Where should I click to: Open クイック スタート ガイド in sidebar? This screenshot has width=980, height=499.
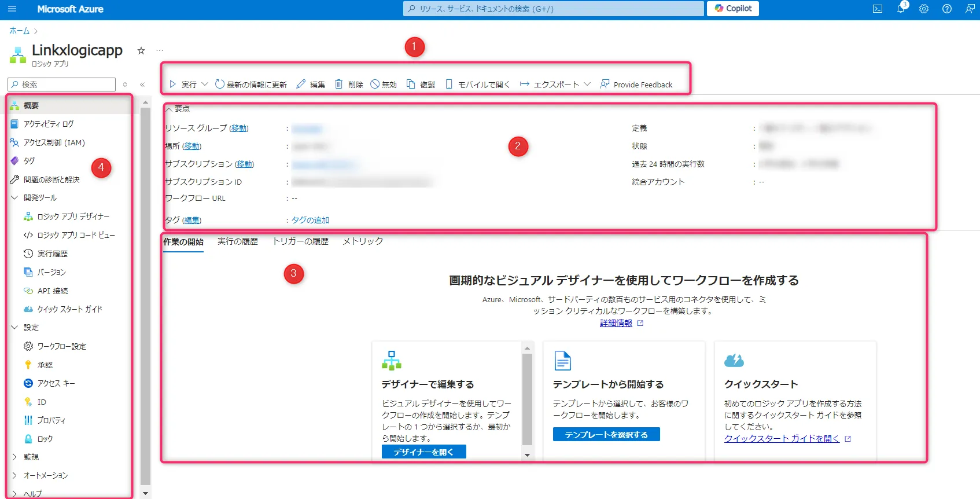[x=70, y=309]
